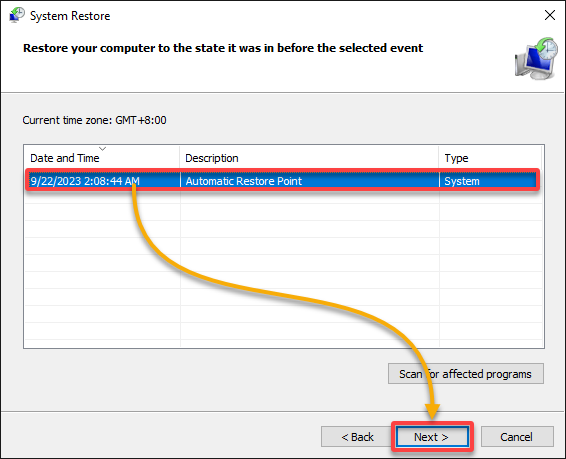Click the Cancel button
This screenshot has width=566, height=459.
tap(517, 437)
